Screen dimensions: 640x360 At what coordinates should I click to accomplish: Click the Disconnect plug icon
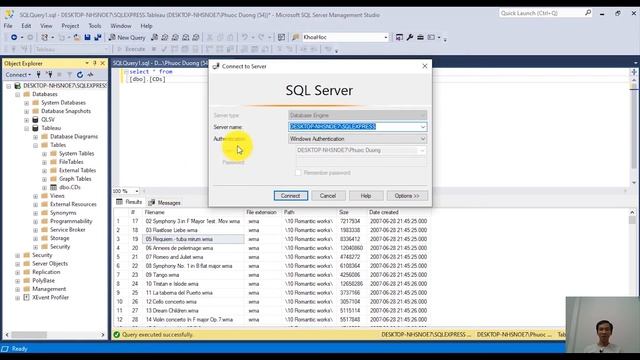click(x=49, y=75)
